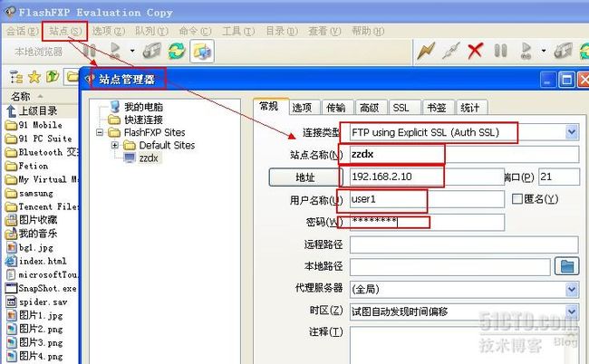Click the browse folder icon for local path
The width and height of the screenshot is (589, 364).
click(x=567, y=266)
